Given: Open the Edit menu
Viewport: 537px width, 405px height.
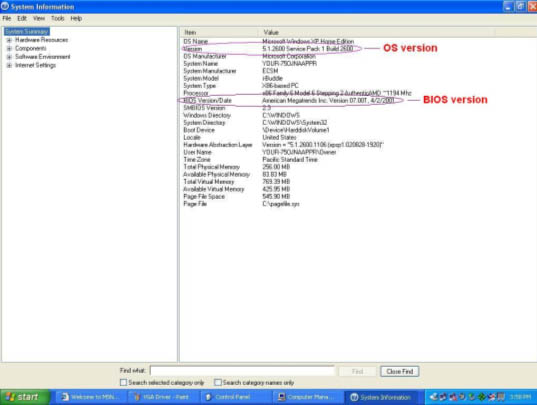Looking at the screenshot, I should coord(22,18).
